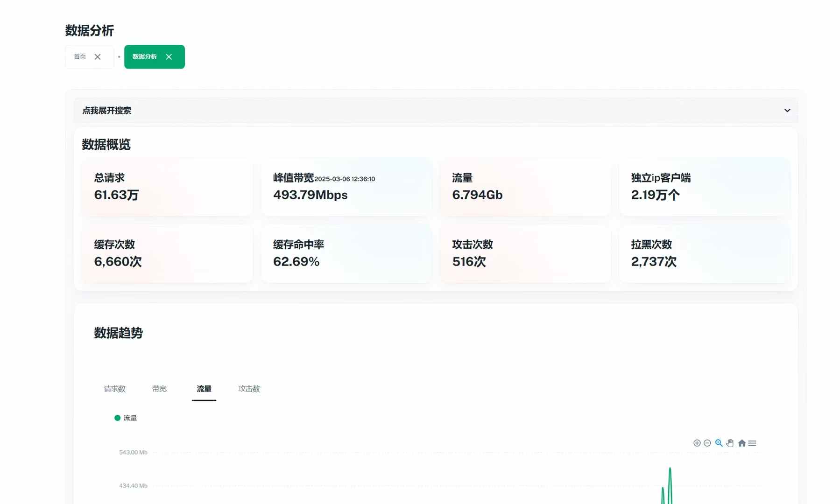Click the green traffic peak on chart
Screen dimensions: 840x504
pos(670,469)
